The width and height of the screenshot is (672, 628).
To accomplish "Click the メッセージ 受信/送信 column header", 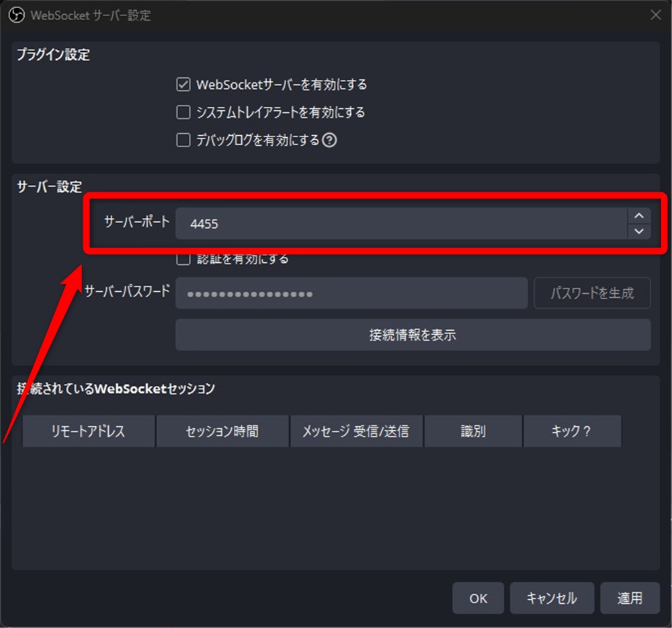I will pos(356,431).
